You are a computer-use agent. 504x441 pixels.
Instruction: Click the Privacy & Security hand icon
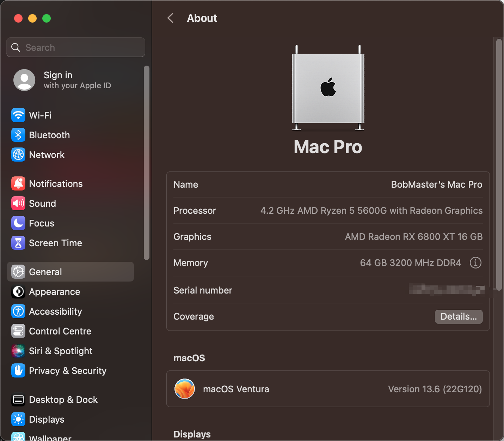click(18, 370)
